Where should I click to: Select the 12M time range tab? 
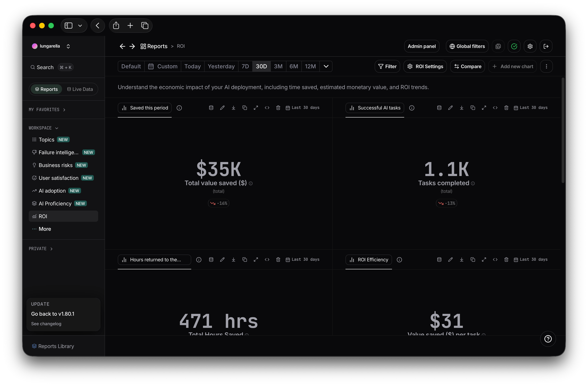[310, 66]
